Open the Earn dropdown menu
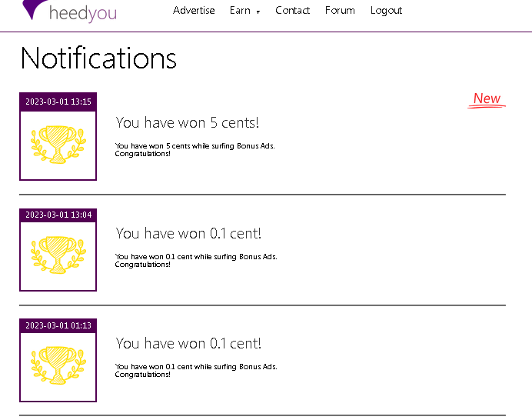This screenshot has width=532, height=420. (x=240, y=11)
